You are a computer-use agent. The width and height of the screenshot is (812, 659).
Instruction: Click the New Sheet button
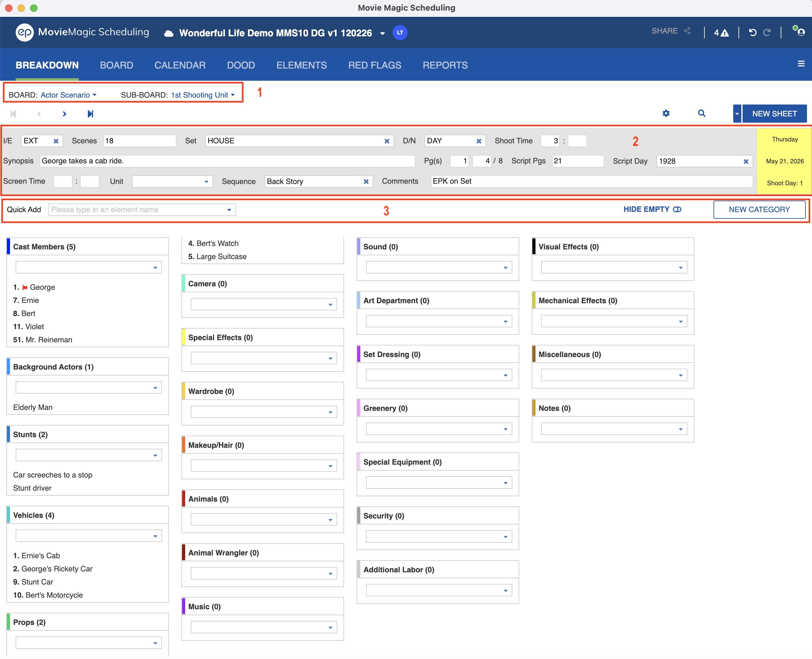click(x=774, y=114)
